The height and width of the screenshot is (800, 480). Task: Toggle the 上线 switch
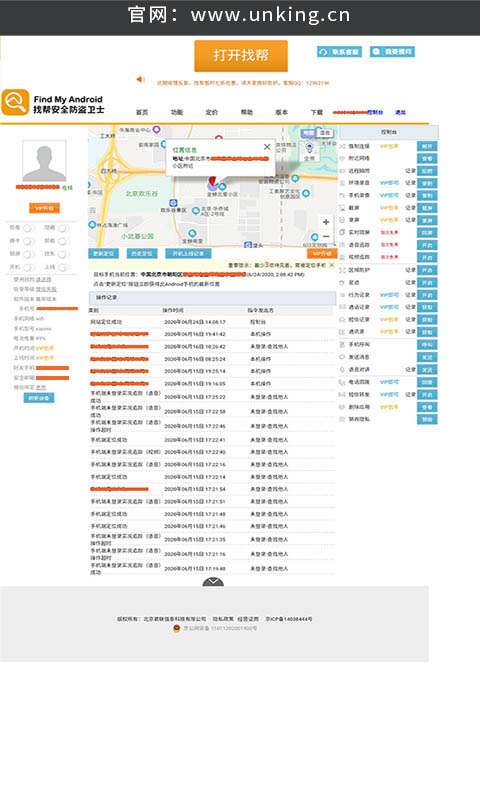click(64, 267)
